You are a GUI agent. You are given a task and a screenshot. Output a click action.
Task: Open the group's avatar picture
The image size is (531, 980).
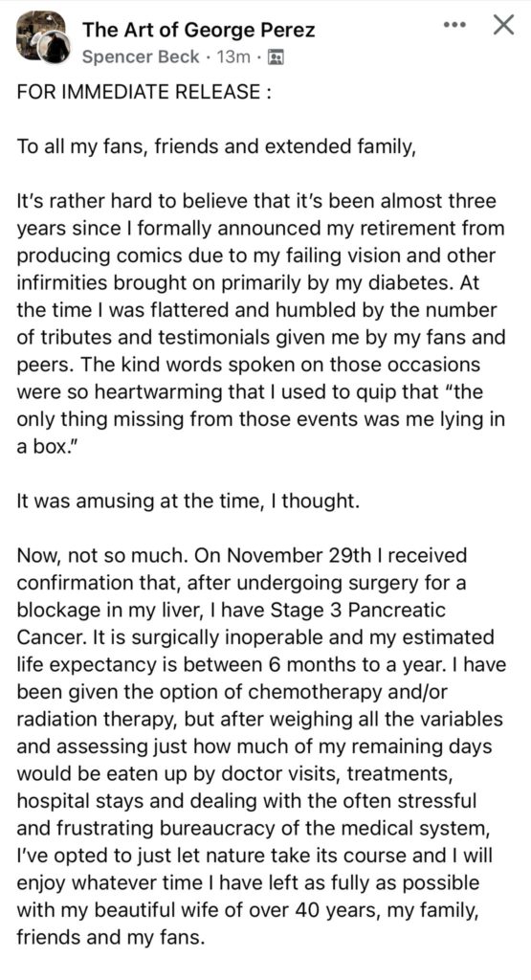(38, 36)
